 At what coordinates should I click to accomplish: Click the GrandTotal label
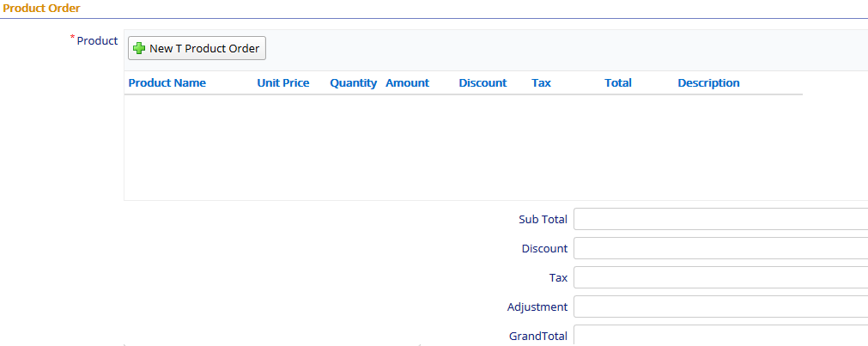tap(538, 336)
